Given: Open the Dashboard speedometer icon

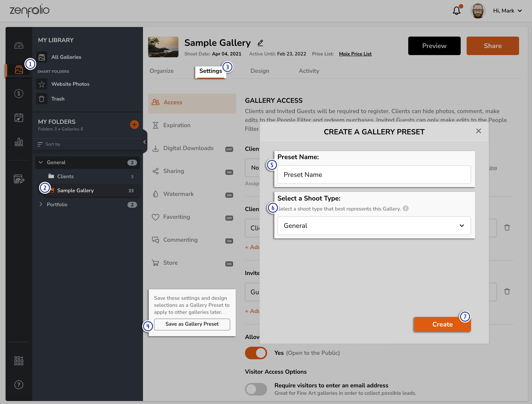Looking at the screenshot, I should [19, 45].
